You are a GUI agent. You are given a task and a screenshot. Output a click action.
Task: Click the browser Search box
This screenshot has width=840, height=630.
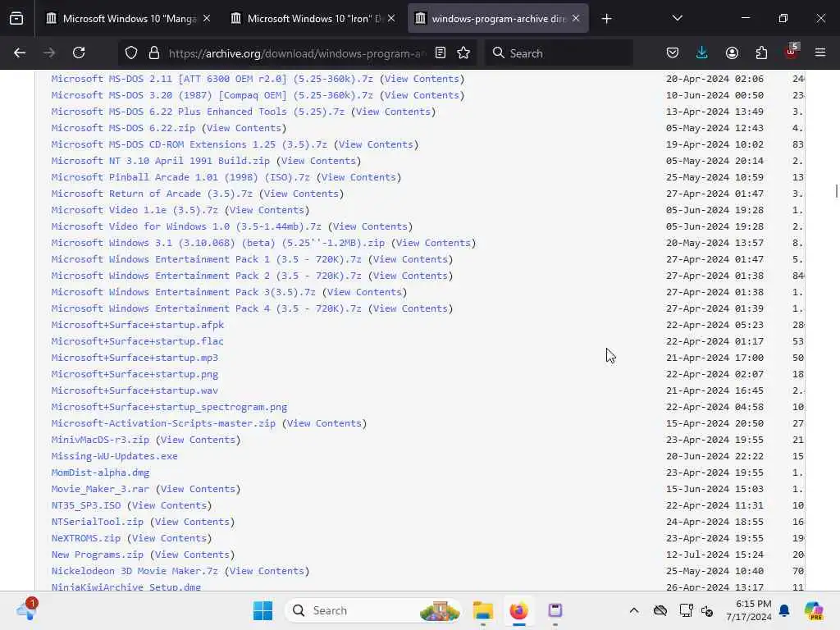point(559,53)
